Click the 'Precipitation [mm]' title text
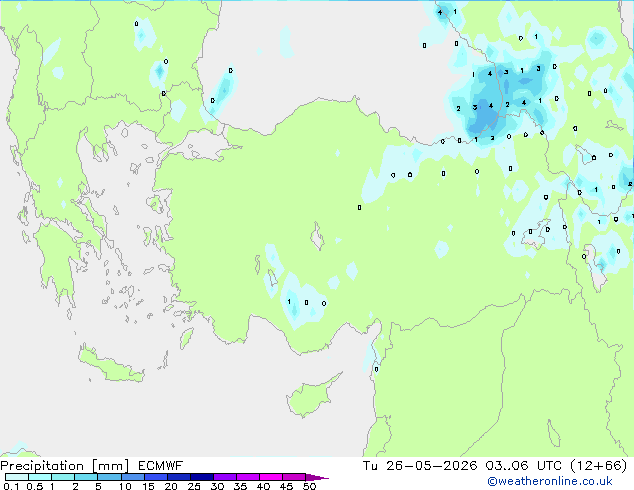 pos(65,466)
